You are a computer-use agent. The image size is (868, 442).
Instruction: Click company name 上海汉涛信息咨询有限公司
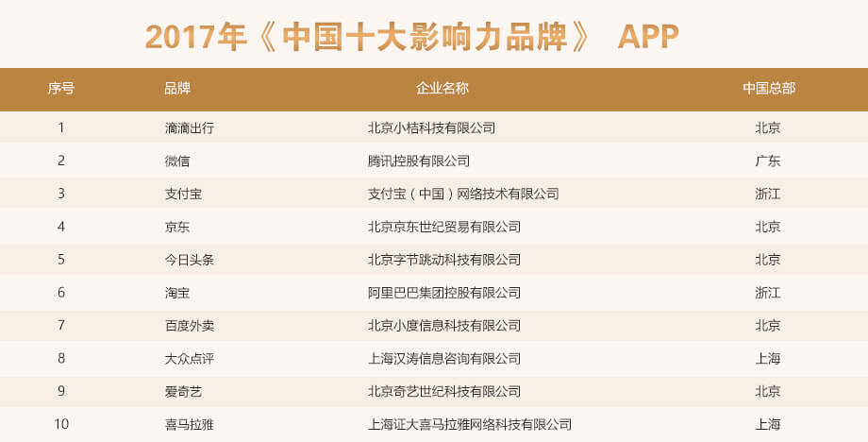point(444,358)
